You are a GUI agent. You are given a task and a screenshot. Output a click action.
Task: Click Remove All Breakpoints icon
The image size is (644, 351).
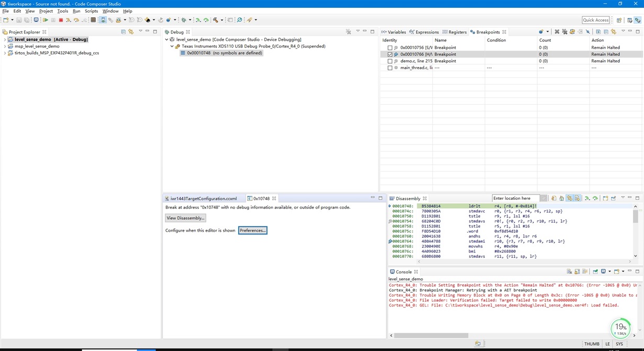click(x=564, y=32)
